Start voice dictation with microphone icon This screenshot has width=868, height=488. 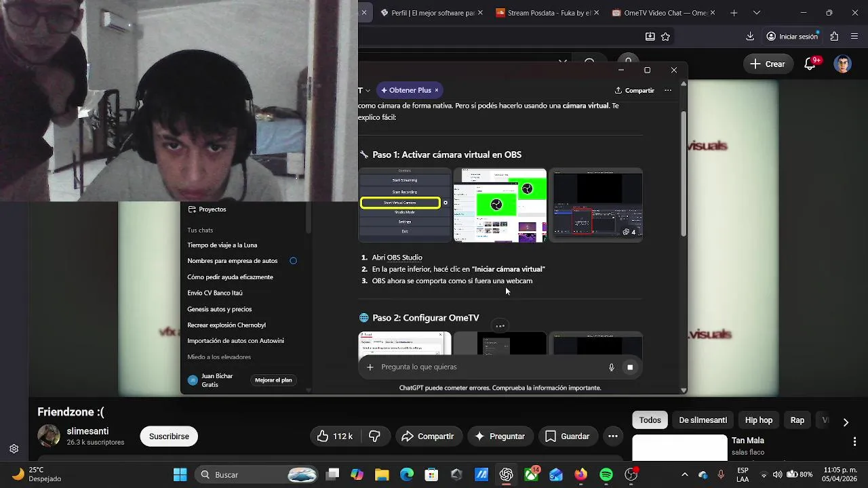pyautogui.click(x=611, y=367)
